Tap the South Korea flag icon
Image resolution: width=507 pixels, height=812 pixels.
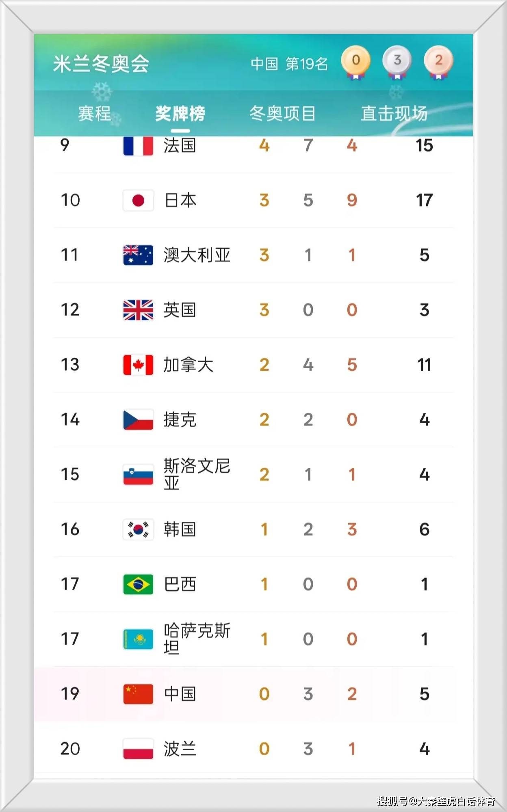[138, 529]
